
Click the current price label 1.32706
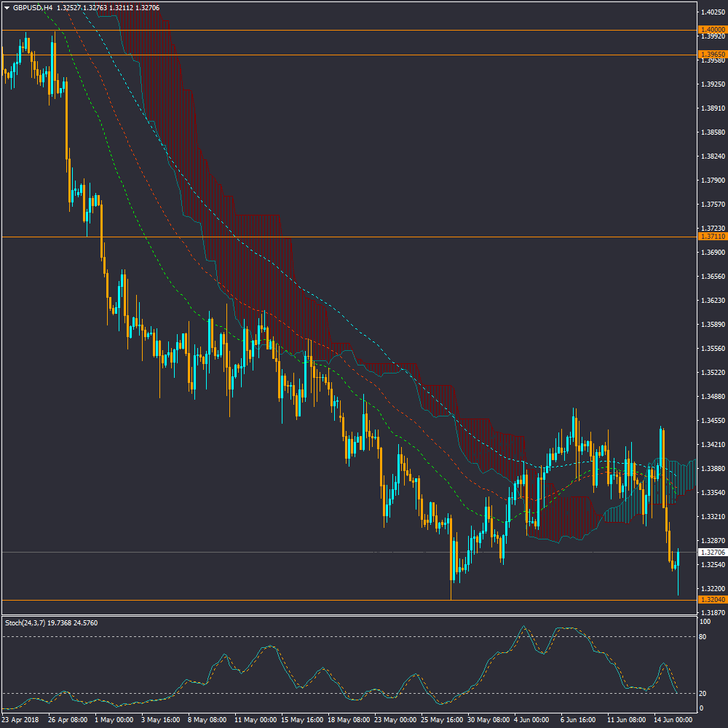coord(711,553)
